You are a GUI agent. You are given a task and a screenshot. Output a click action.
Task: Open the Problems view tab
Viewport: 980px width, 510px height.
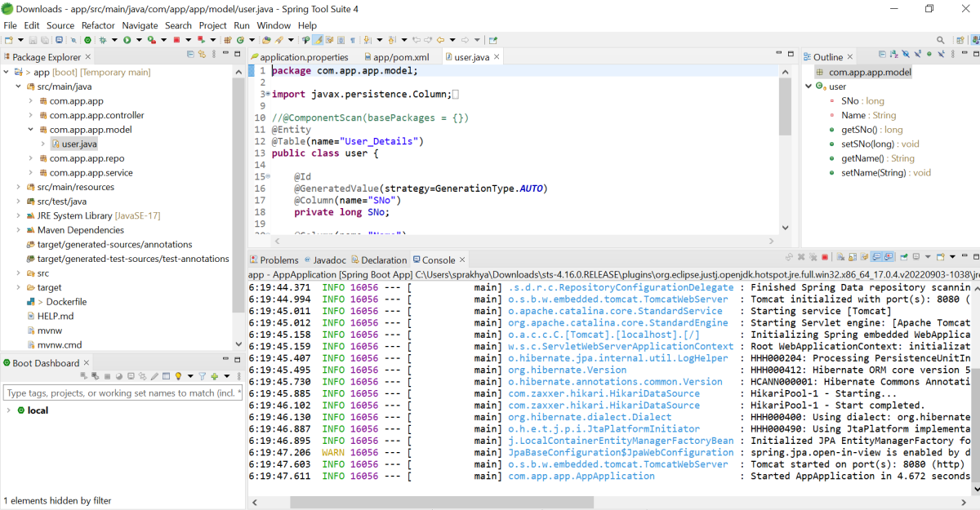[278, 260]
